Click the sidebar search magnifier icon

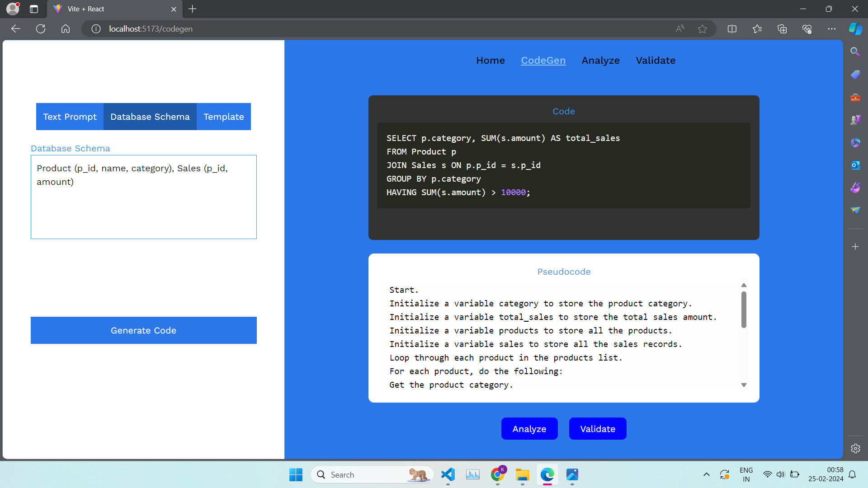click(x=855, y=52)
